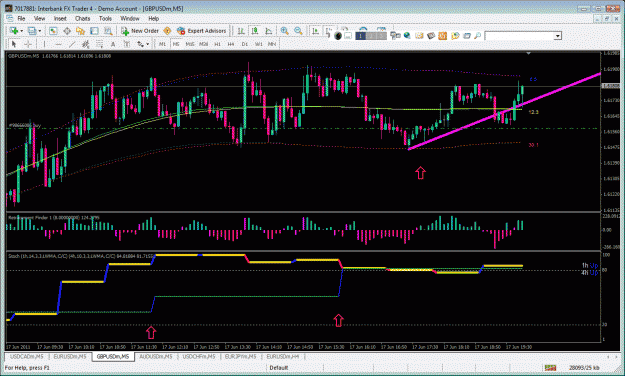Select the Horizontal Line tool
The width and height of the screenshot is (625, 376).
tap(58, 44)
